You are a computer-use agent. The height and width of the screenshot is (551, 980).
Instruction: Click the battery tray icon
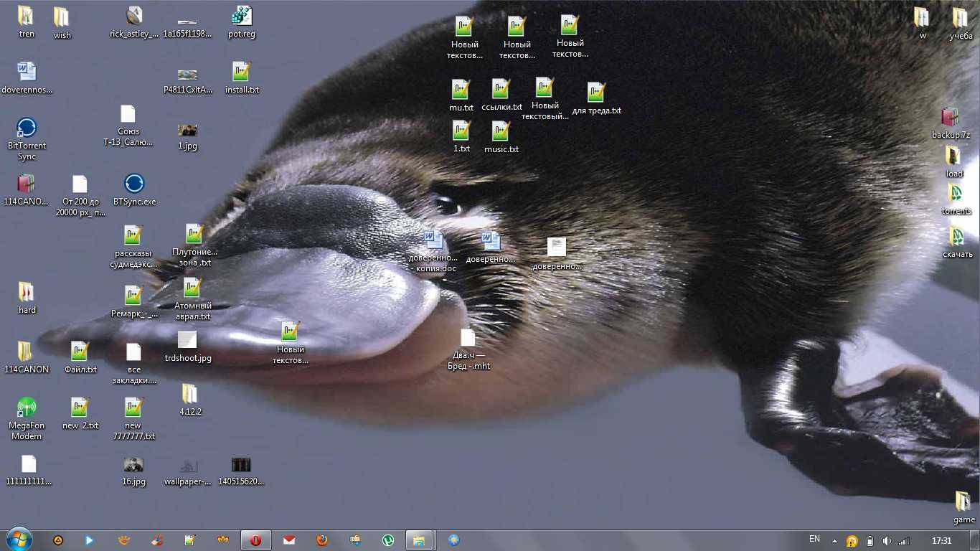(x=870, y=541)
